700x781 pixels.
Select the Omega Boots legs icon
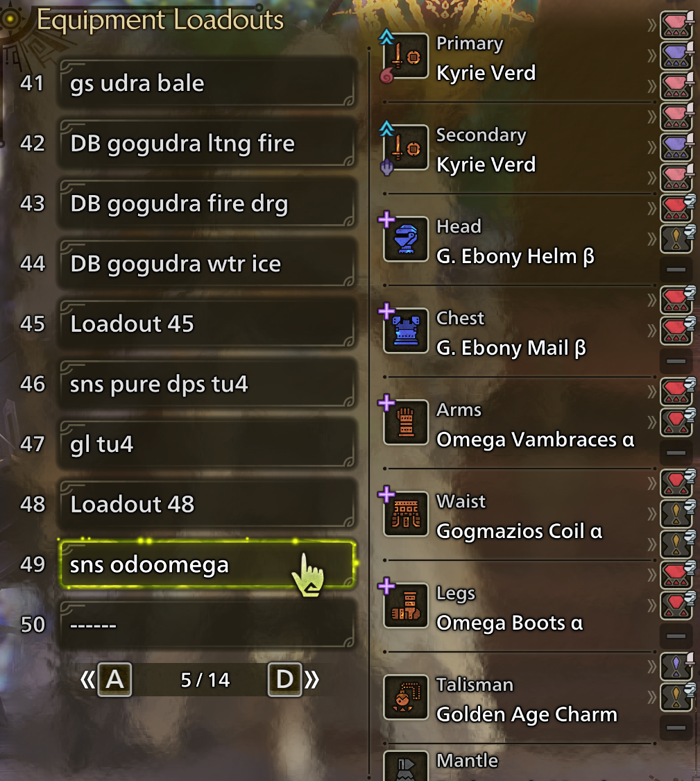[406, 605]
